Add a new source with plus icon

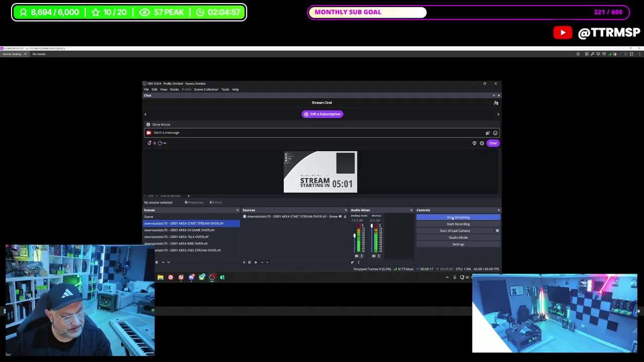[x=244, y=262]
